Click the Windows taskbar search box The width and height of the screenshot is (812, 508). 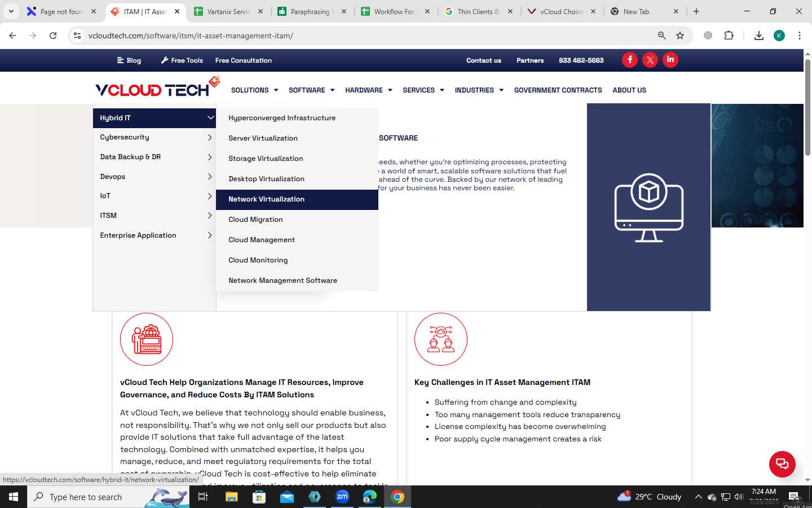[x=108, y=497]
